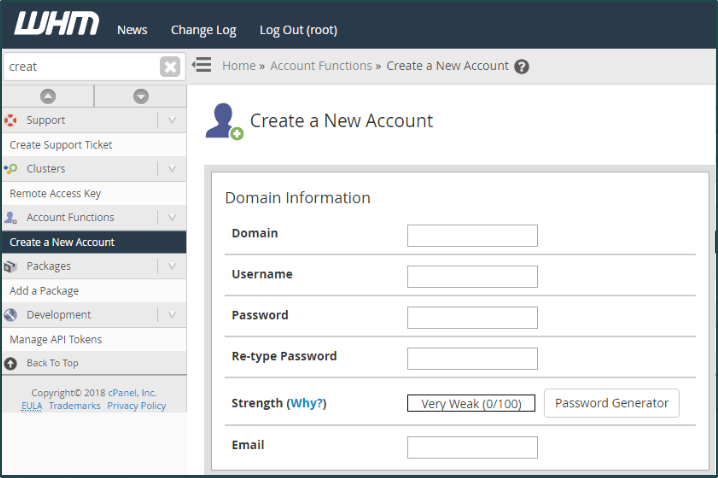Click the WHM logo
Image resolution: width=718 pixels, height=478 pixels.
[x=57, y=25]
